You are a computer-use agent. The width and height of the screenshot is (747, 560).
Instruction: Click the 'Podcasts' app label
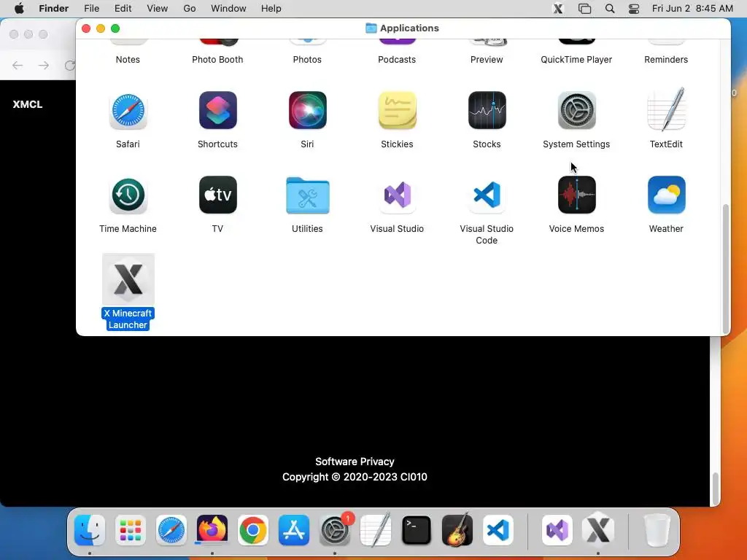click(x=397, y=60)
